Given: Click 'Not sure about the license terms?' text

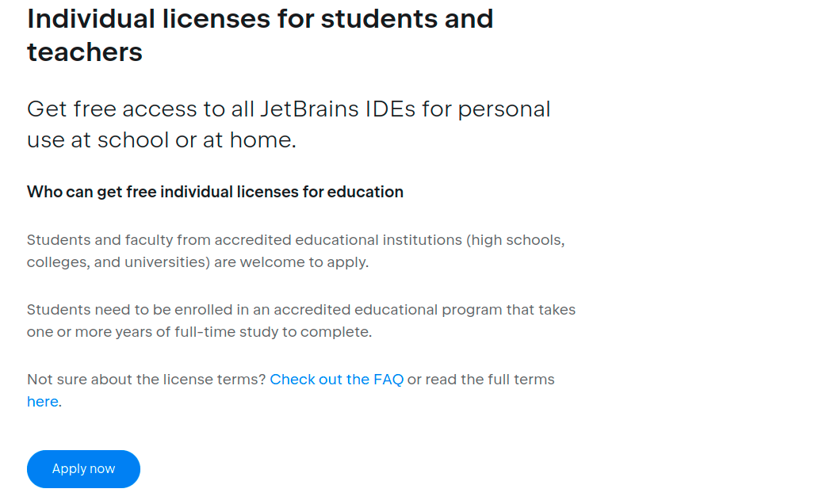Looking at the screenshot, I should (x=146, y=380).
